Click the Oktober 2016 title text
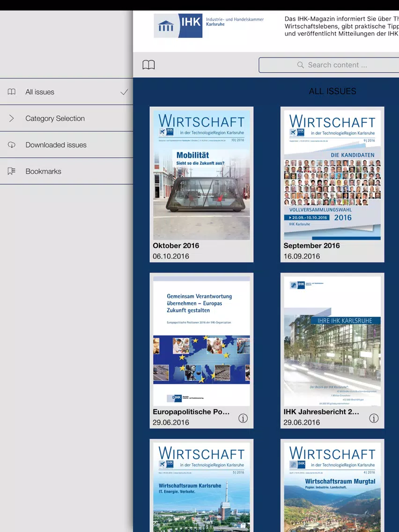Screen dimensions: 399x532 pyautogui.click(x=176, y=246)
